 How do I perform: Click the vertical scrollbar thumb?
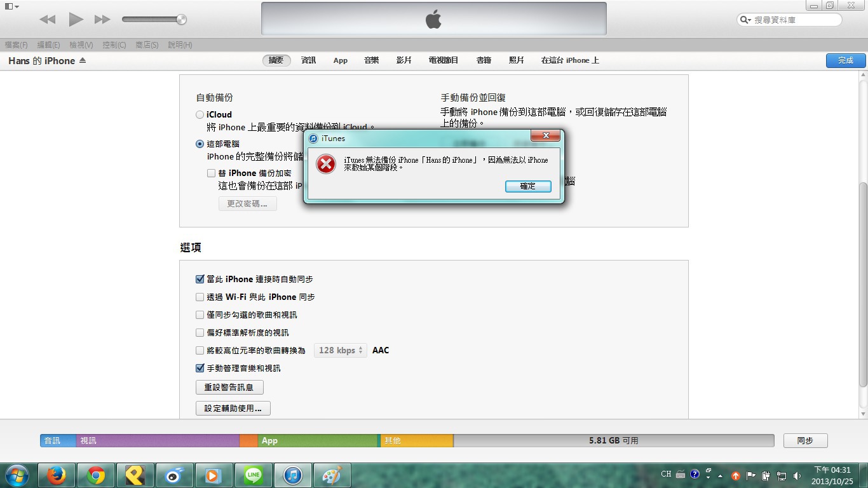click(863, 285)
